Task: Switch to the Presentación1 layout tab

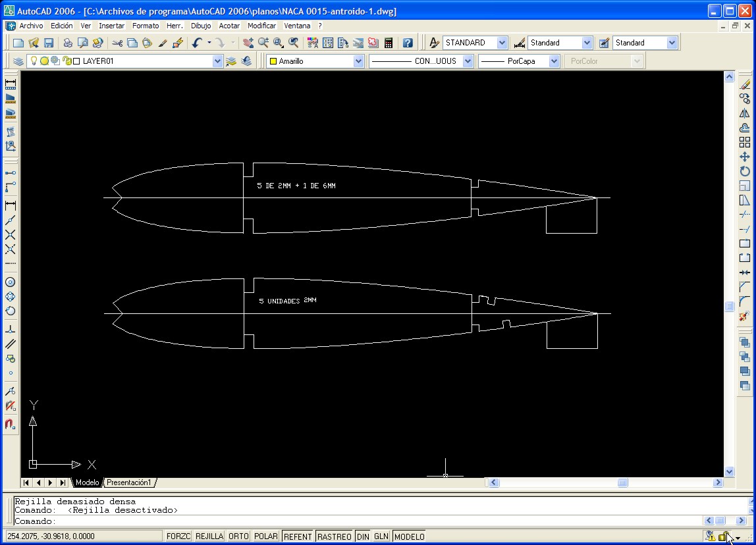Action: pyautogui.click(x=128, y=482)
